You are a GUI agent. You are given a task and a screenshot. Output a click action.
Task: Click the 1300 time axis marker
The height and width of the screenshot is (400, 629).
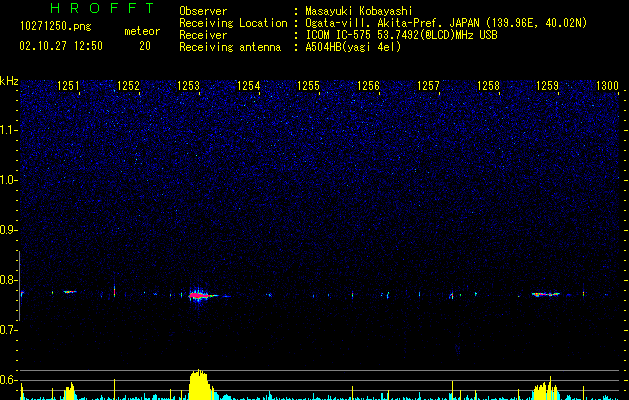(x=607, y=86)
